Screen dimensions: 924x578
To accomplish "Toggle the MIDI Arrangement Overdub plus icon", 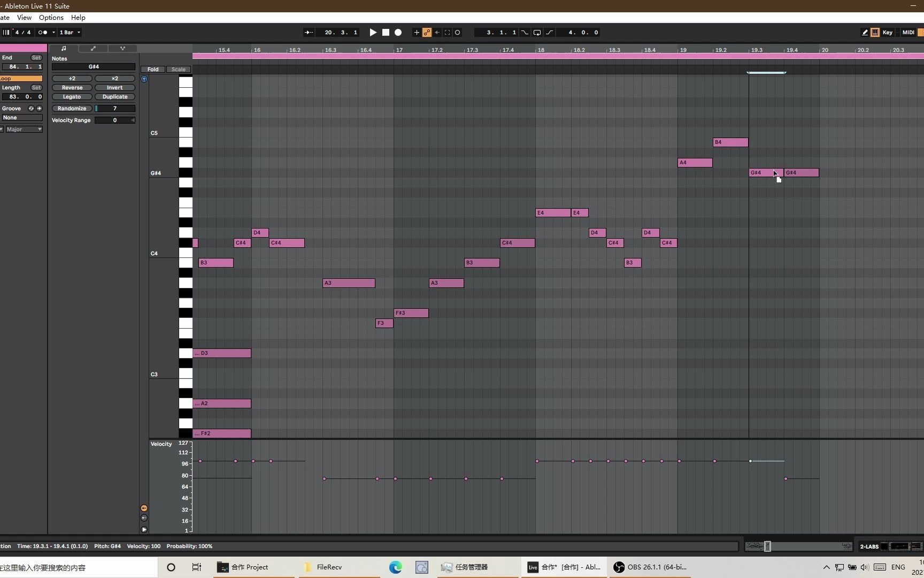I will point(417,33).
